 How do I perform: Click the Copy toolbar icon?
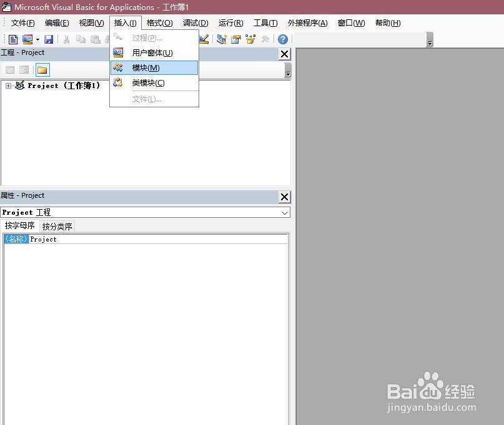81,39
